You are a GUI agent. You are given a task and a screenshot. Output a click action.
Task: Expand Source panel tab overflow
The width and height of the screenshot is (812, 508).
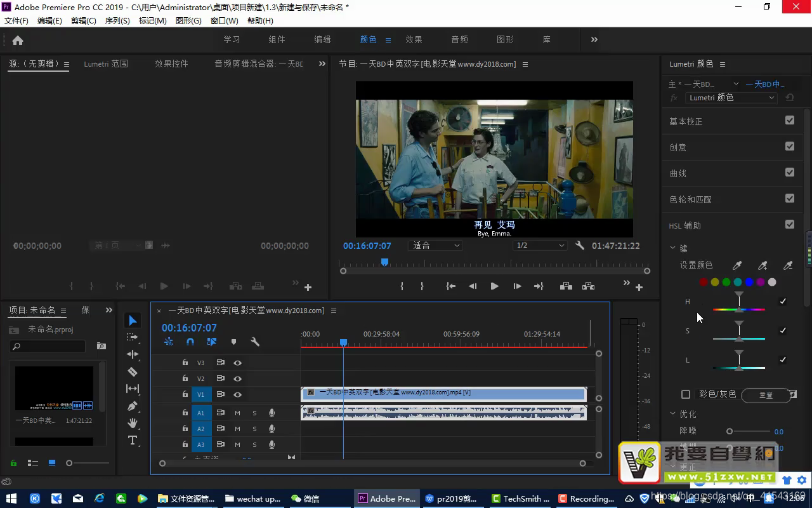click(x=322, y=63)
